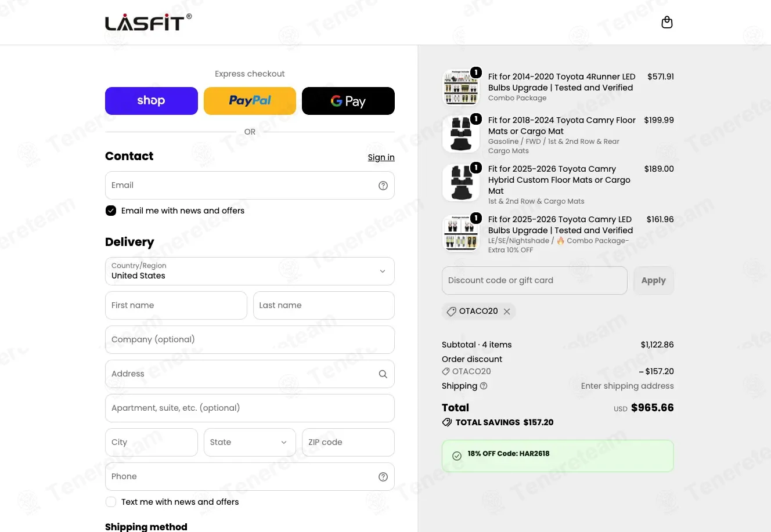Screen dimensions: 771x532
Task: Click the City field
Action: pos(152,443)
